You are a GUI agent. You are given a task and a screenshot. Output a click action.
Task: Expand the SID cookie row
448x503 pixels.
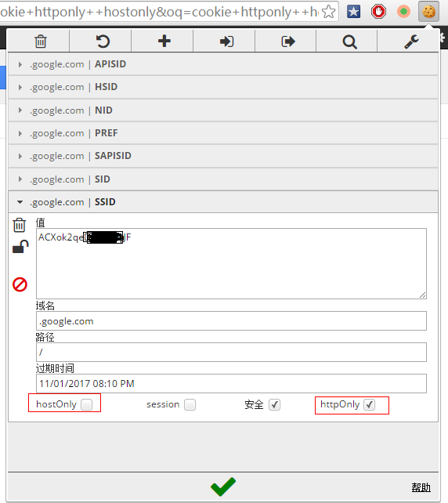223,179
